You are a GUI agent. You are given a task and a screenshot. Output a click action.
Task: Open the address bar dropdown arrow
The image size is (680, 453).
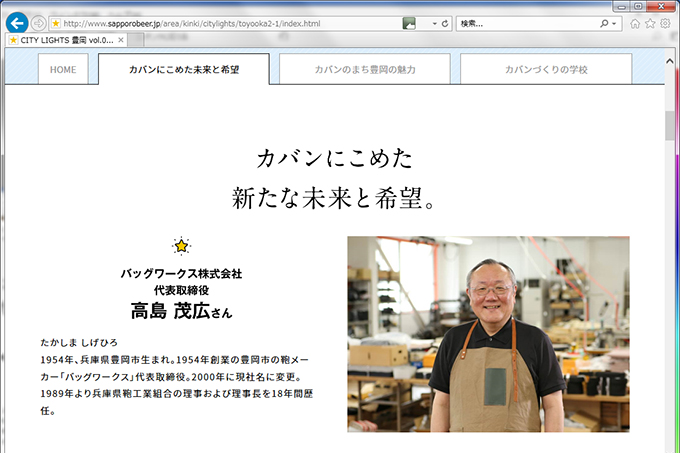(435, 24)
